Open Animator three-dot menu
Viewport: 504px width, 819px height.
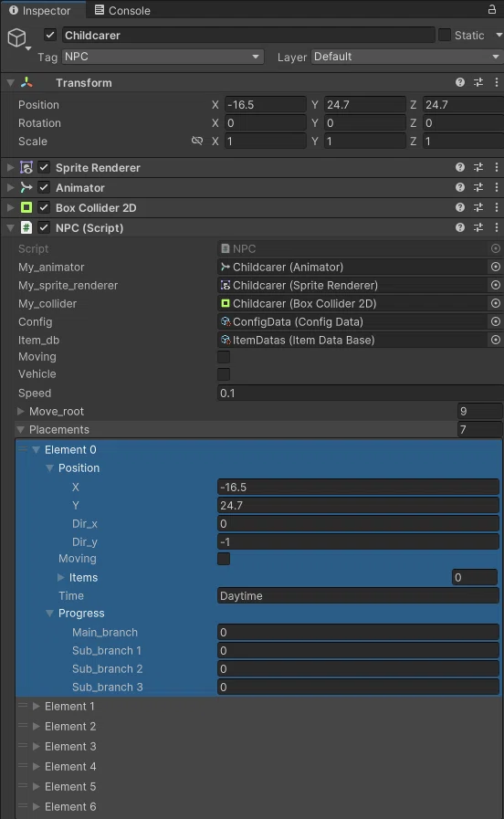[x=496, y=187]
